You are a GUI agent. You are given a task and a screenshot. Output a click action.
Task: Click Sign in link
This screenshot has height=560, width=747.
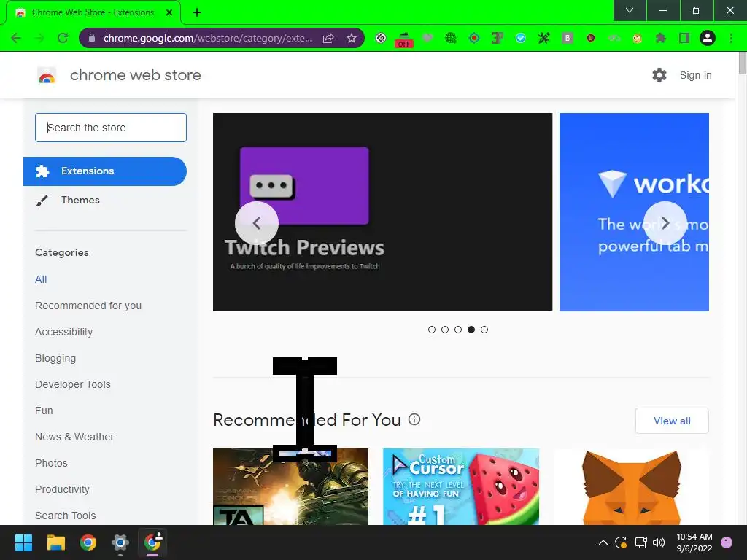(695, 75)
